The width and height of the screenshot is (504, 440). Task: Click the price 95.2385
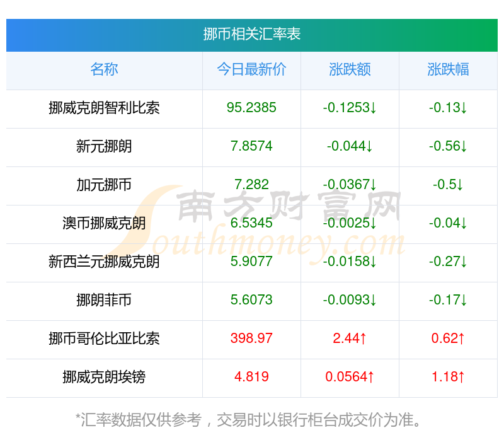coord(251,108)
